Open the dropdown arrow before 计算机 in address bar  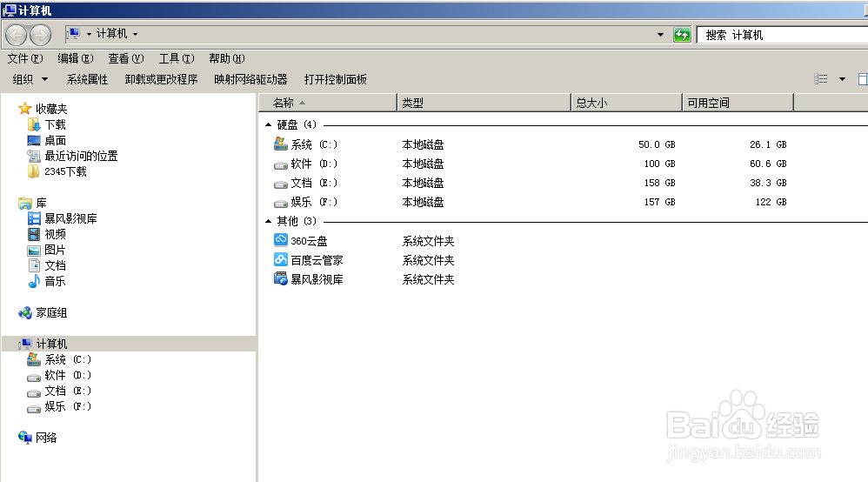click(x=89, y=34)
